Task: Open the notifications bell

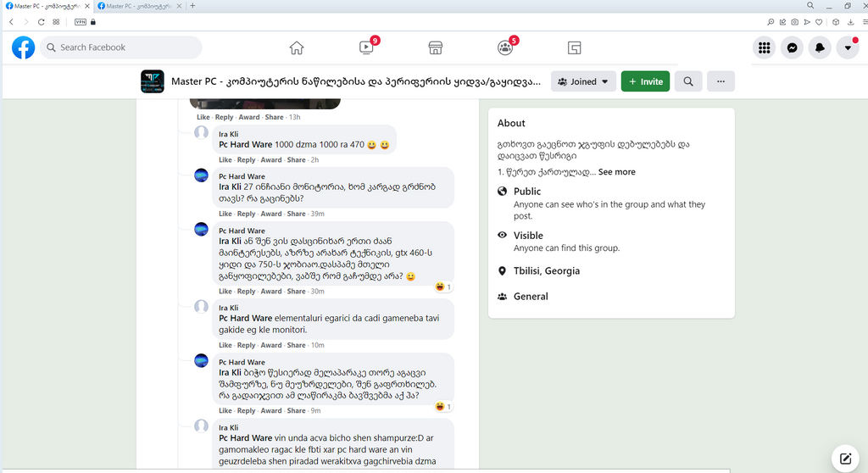Action: tap(820, 48)
